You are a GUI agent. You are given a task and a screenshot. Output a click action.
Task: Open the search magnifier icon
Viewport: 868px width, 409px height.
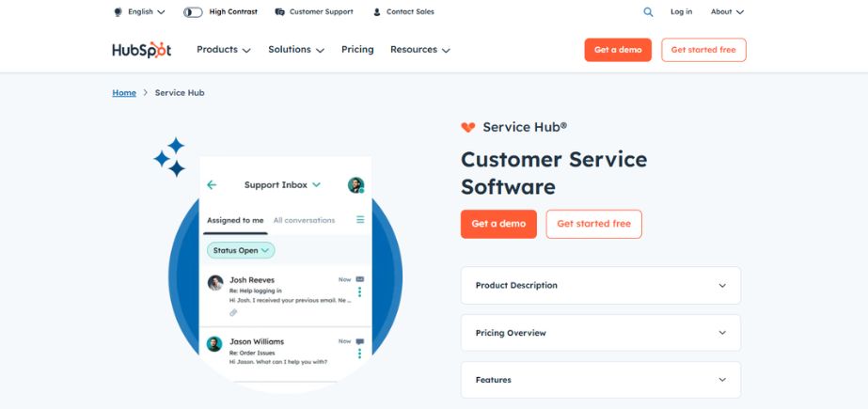coord(648,11)
